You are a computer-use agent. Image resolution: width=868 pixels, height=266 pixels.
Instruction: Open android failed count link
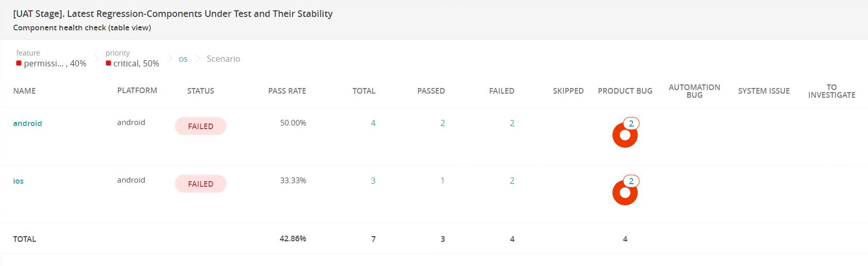[512, 123]
